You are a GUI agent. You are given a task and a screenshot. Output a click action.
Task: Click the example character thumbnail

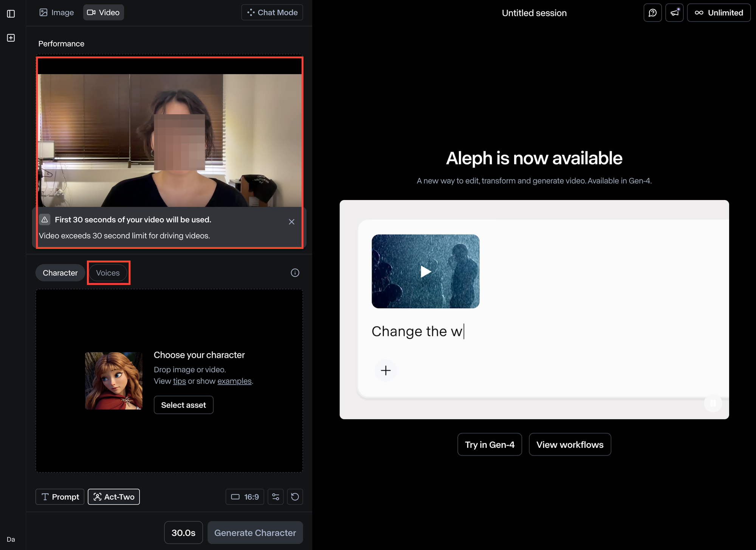coord(114,381)
